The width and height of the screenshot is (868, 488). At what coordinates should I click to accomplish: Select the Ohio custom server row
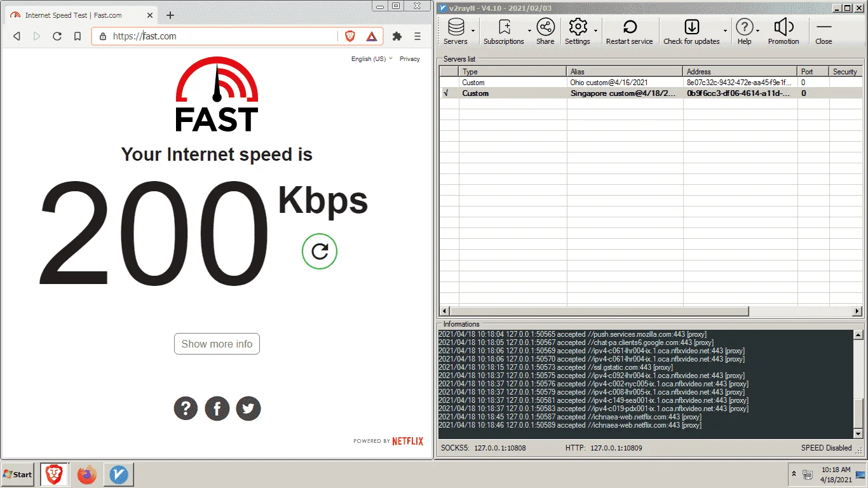[x=651, y=83]
